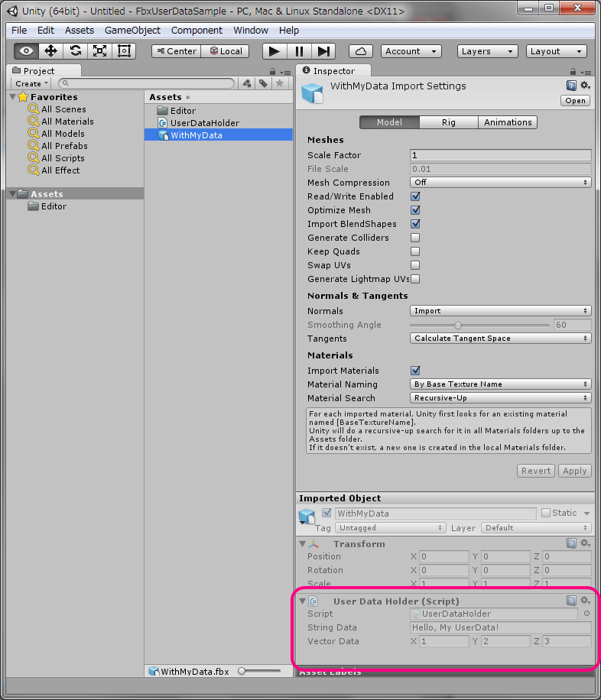Open the Window menu
The height and width of the screenshot is (700, 601).
coord(251,31)
